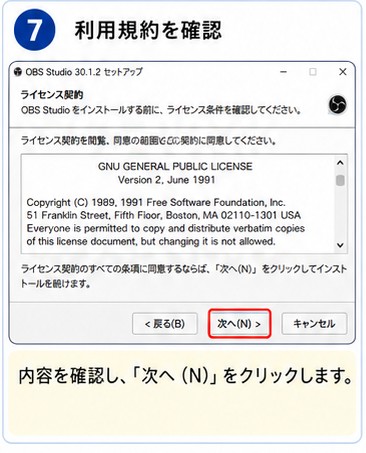The height and width of the screenshot is (453, 366).
Task: Click the 'ライセンス契約を閲覧' instruction line
Action: (x=148, y=141)
